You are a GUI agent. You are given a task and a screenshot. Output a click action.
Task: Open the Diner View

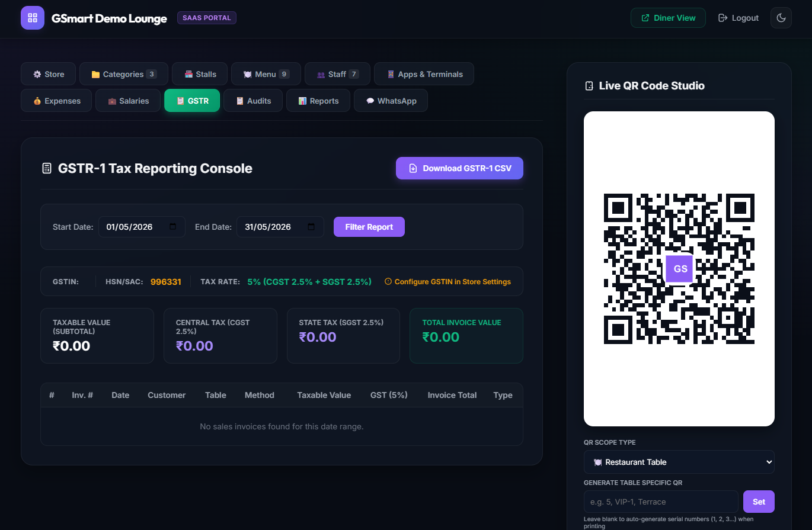(668, 18)
